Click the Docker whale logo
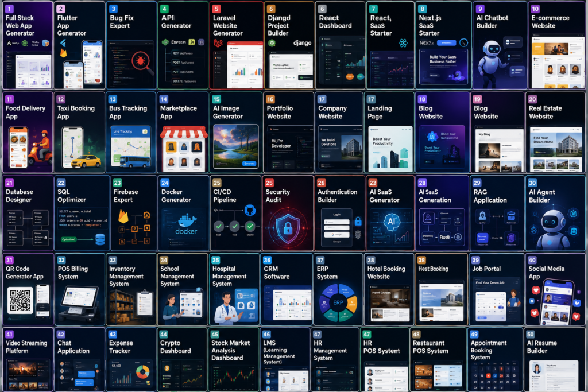This screenshot has height=392, width=588. [186, 220]
